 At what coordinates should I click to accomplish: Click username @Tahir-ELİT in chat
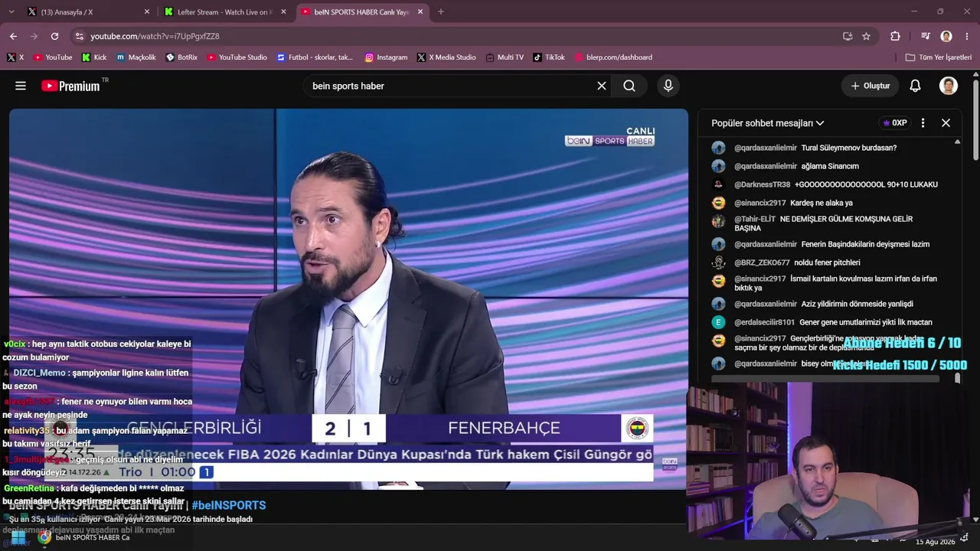755,219
